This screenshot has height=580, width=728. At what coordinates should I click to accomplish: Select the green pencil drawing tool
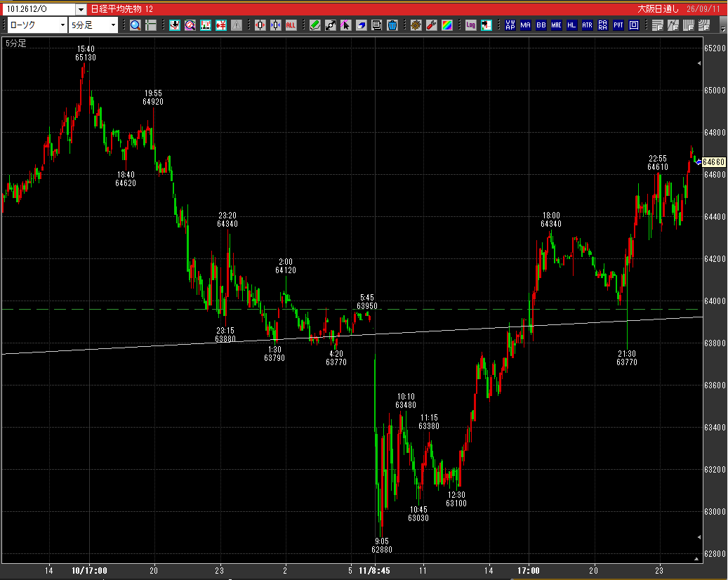[315, 25]
